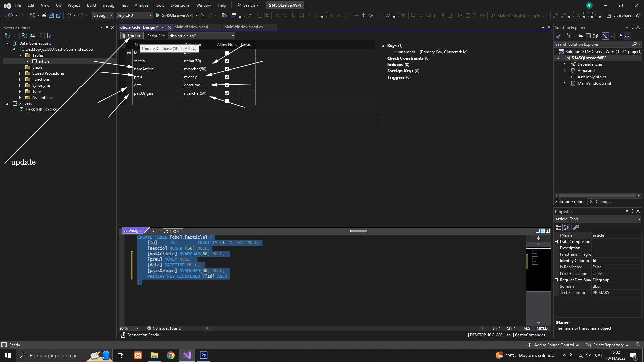Image resolution: width=644 pixels, height=362 pixels.
Task: Click the Properties wrench icon in Solution Explorer
Action: tap(620, 36)
